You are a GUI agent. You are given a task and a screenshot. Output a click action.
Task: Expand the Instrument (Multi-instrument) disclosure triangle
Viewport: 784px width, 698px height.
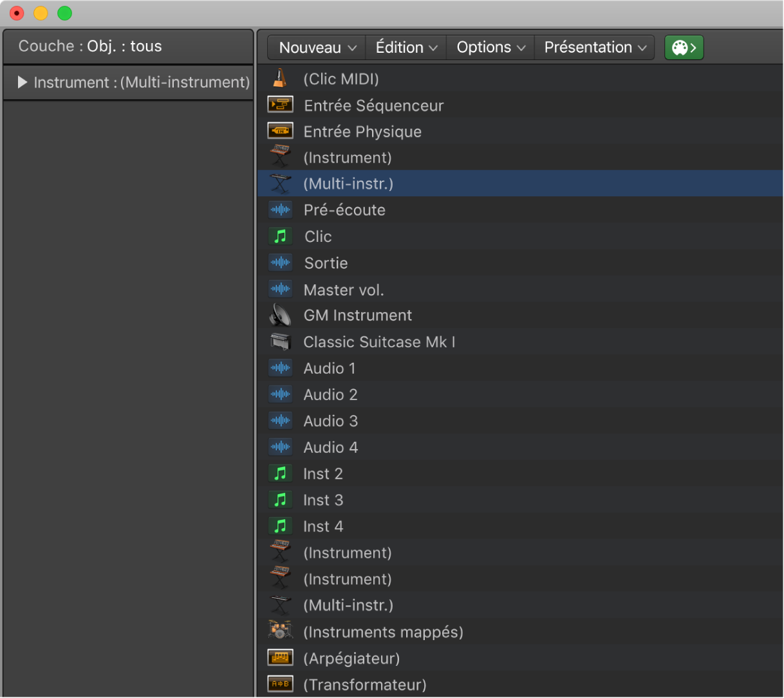tap(23, 82)
